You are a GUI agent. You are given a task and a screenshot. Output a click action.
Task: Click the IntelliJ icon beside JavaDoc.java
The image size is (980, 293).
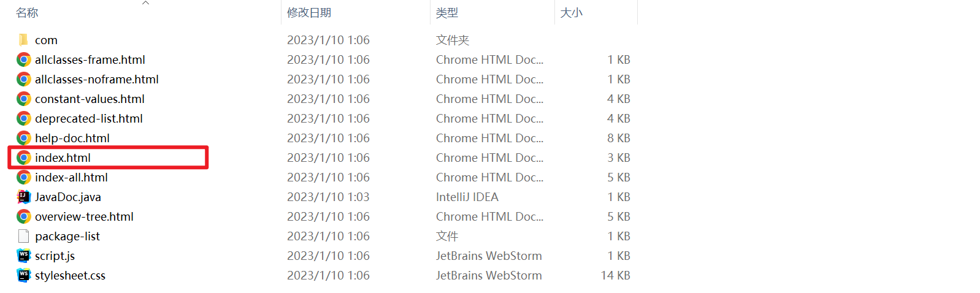tap(23, 197)
